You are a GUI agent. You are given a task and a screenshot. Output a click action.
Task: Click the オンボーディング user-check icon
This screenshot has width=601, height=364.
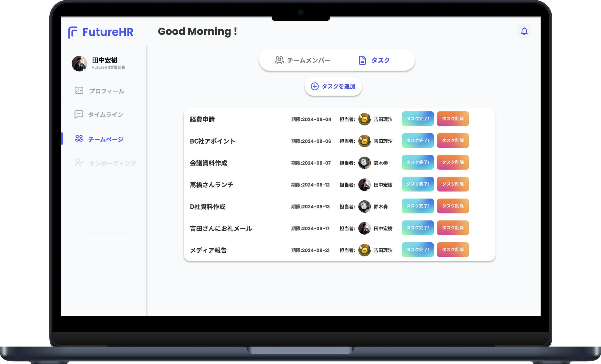pos(79,162)
